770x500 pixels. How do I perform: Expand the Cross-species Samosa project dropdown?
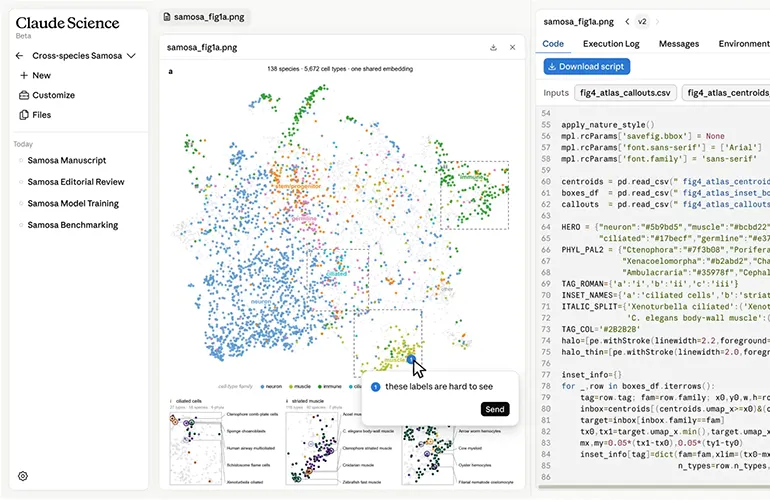pos(131,56)
